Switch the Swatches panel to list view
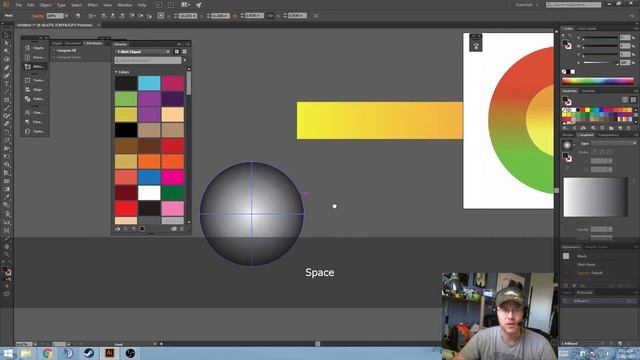The height and width of the screenshot is (360, 640). click(x=624, y=100)
